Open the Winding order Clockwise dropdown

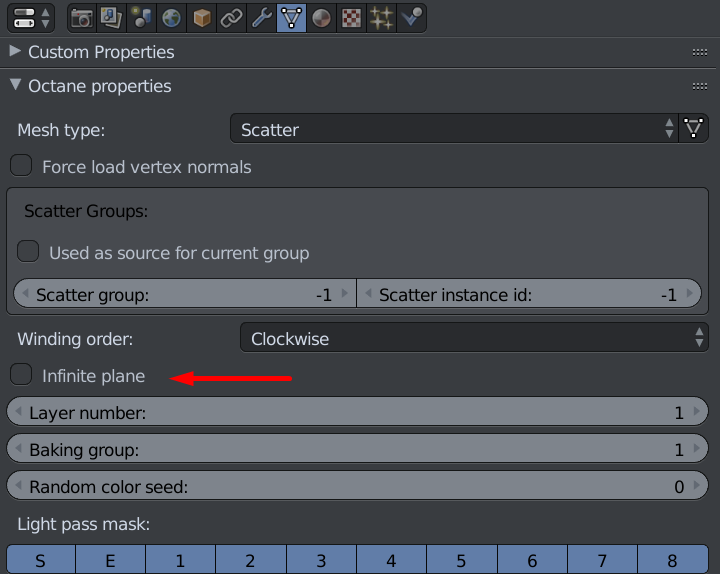coord(474,338)
